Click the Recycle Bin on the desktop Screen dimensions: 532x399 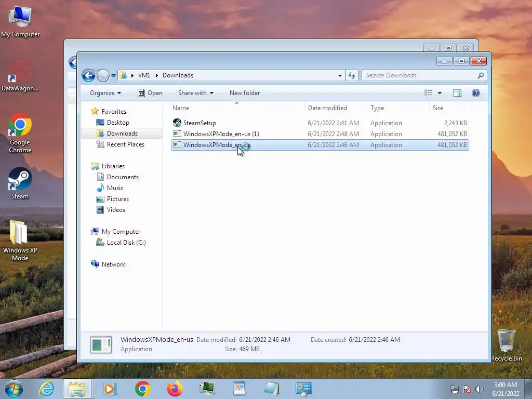coord(507,345)
